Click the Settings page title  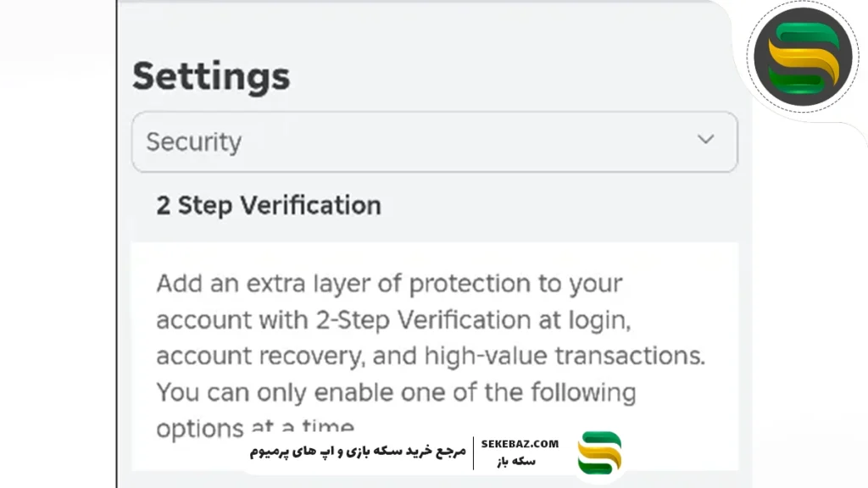pos(211,76)
